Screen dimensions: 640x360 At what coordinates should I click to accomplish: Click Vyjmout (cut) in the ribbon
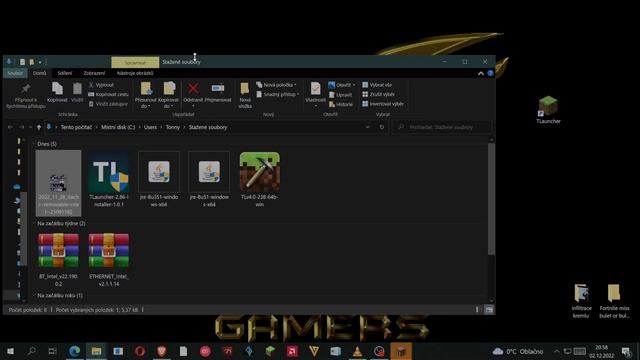101,85
